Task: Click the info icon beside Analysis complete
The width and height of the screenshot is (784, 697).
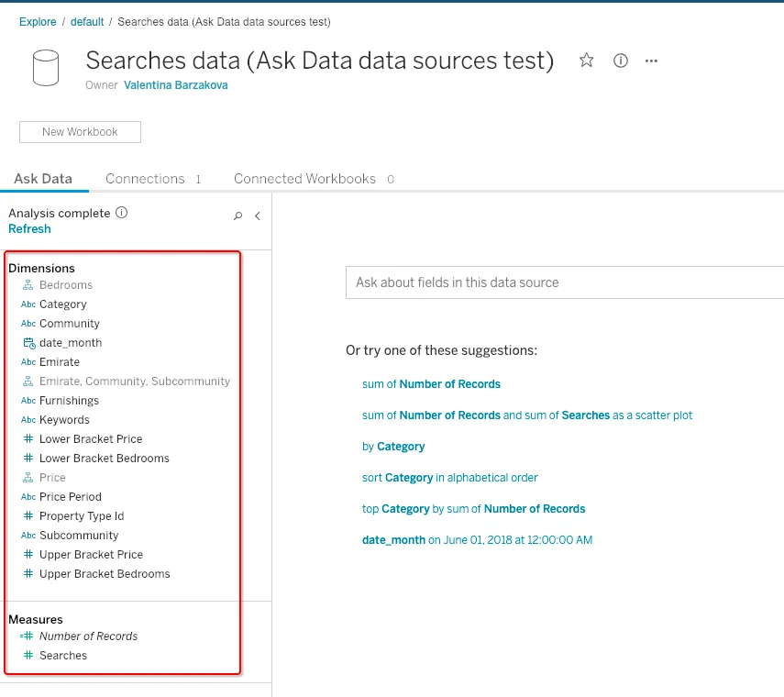Action: pyautogui.click(x=122, y=213)
